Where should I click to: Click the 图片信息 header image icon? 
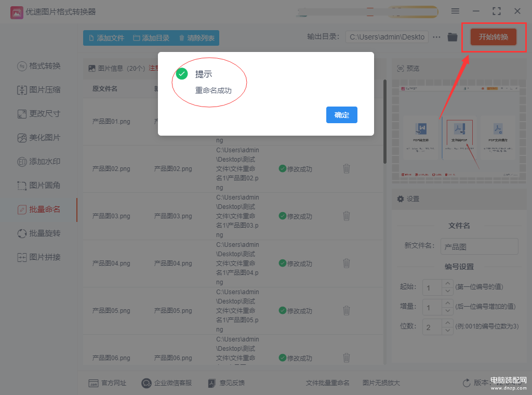pyautogui.click(x=91, y=69)
